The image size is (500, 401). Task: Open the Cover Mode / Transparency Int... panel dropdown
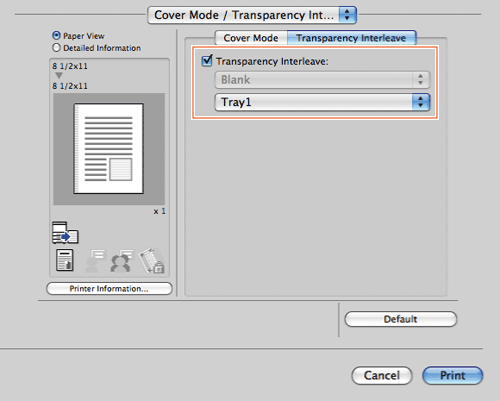(x=252, y=15)
